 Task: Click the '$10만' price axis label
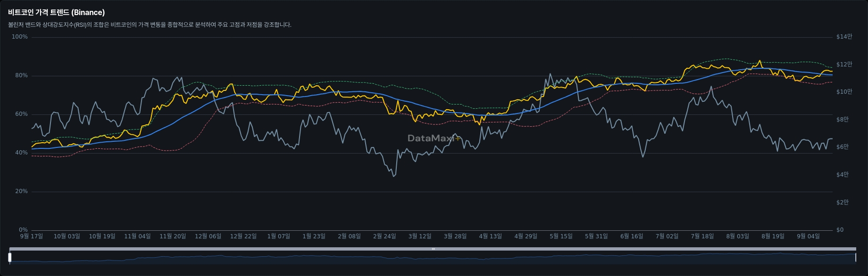coord(844,92)
